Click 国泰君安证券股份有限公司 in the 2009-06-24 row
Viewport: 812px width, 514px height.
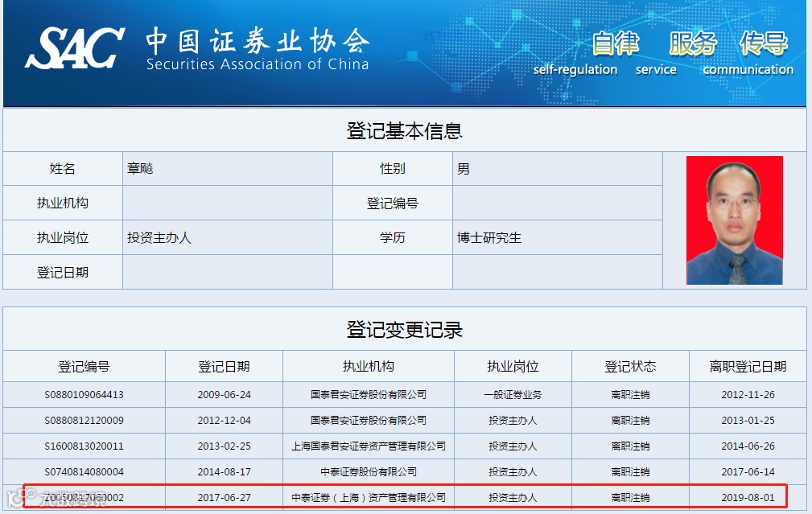[369, 394]
